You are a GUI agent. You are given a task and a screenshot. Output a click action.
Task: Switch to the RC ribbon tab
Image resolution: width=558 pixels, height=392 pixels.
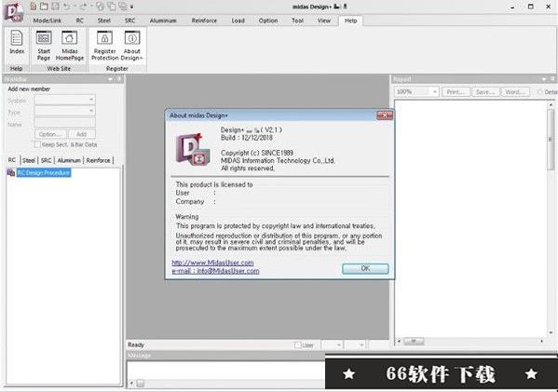click(80, 20)
